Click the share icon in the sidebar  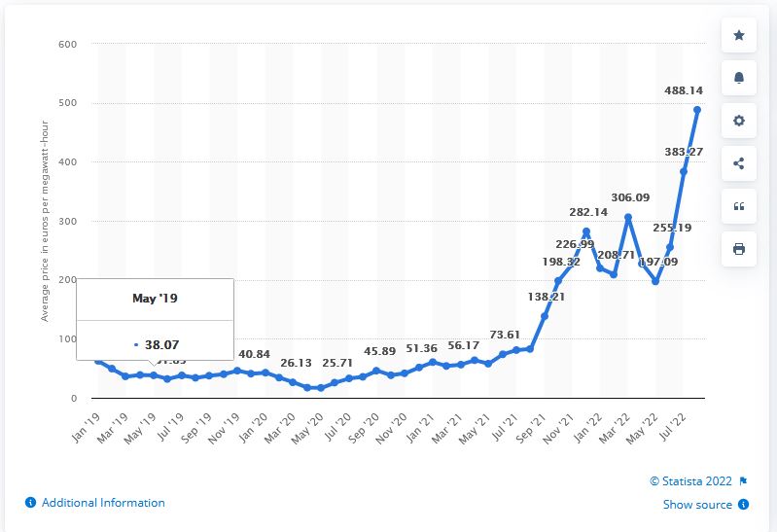coord(738,163)
